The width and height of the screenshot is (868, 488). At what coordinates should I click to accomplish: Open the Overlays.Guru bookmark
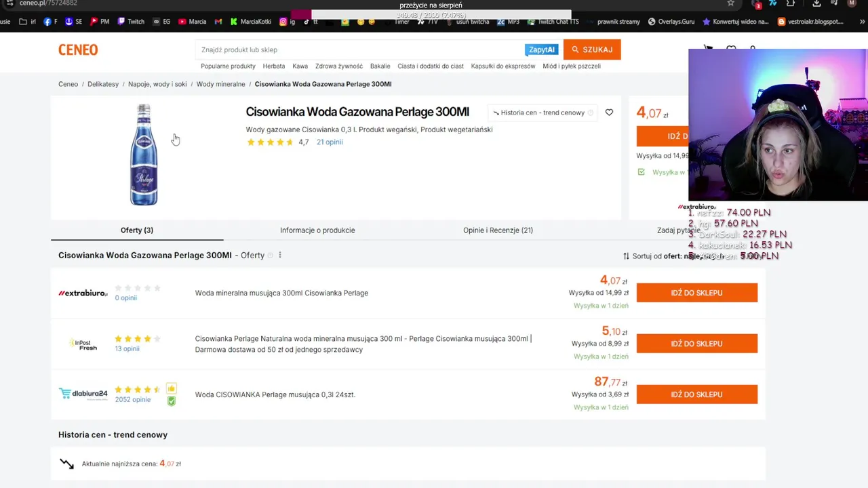click(x=671, y=22)
